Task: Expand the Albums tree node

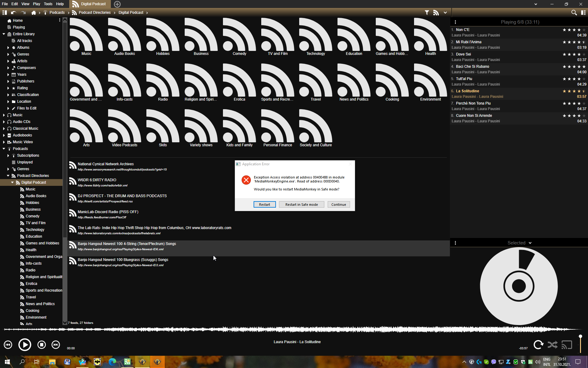Action: (x=8, y=48)
